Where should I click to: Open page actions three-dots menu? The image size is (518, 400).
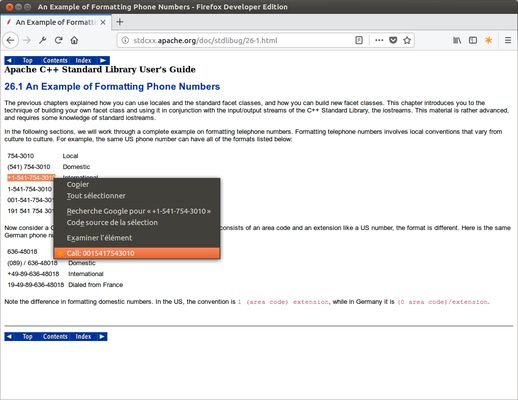[379, 40]
